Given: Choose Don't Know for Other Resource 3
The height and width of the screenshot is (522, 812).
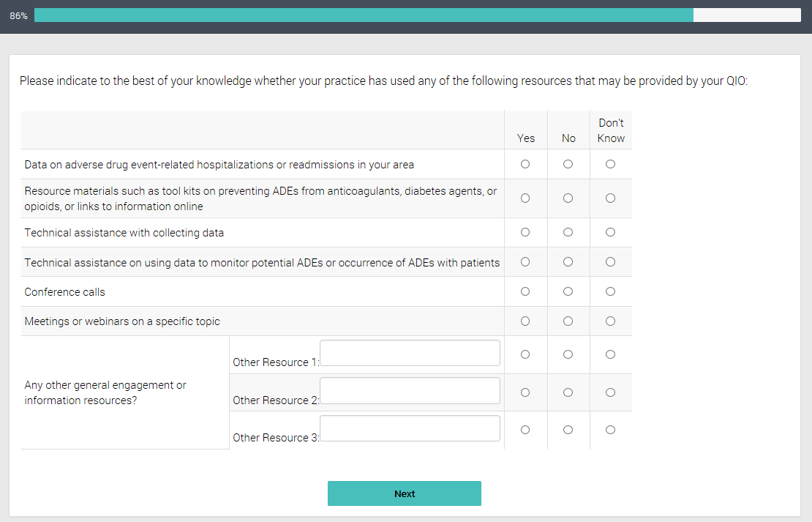Looking at the screenshot, I should [x=611, y=430].
